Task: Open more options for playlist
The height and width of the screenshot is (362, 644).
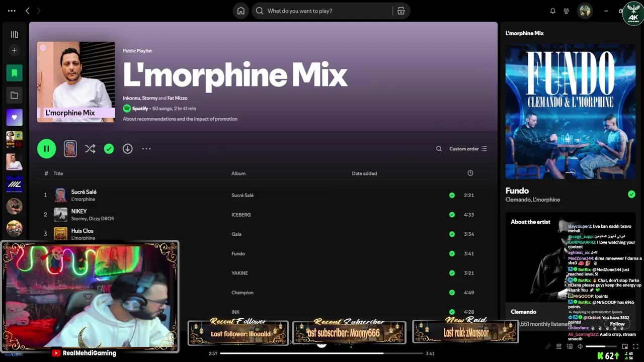Action: pos(146,149)
